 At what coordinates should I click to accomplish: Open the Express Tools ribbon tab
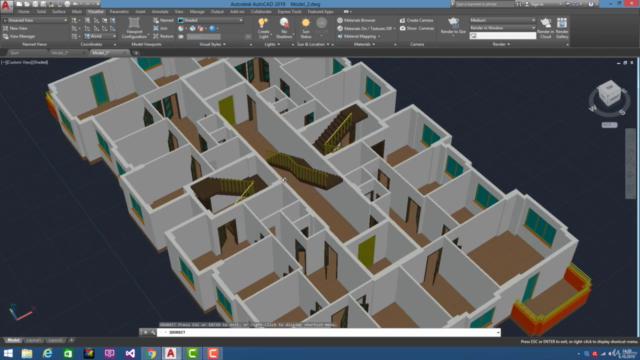coord(289,12)
